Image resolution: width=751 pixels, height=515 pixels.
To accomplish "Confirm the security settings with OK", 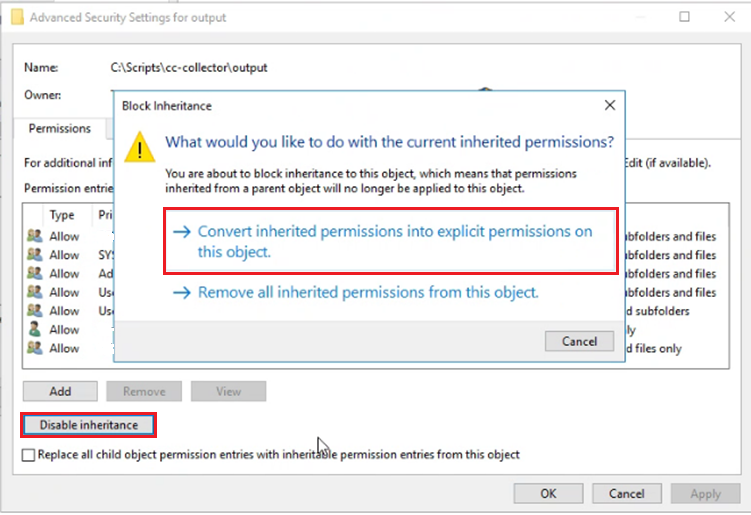I will coord(548,493).
